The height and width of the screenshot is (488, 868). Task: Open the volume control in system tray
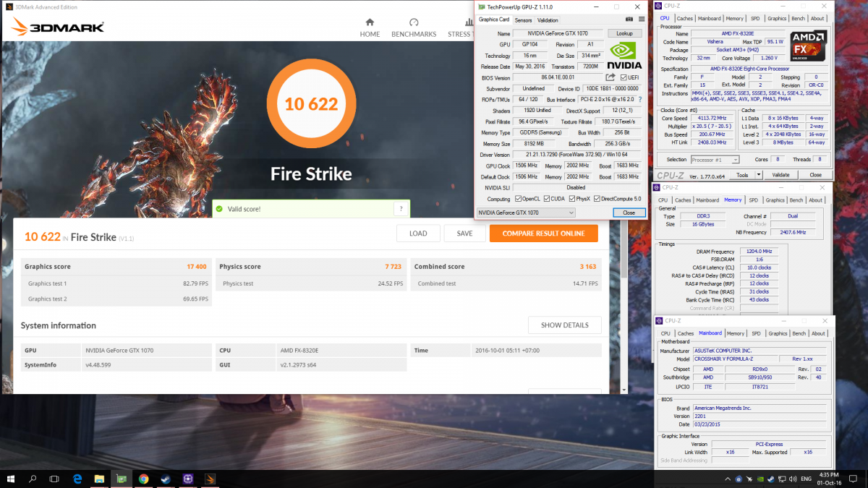[x=792, y=479]
